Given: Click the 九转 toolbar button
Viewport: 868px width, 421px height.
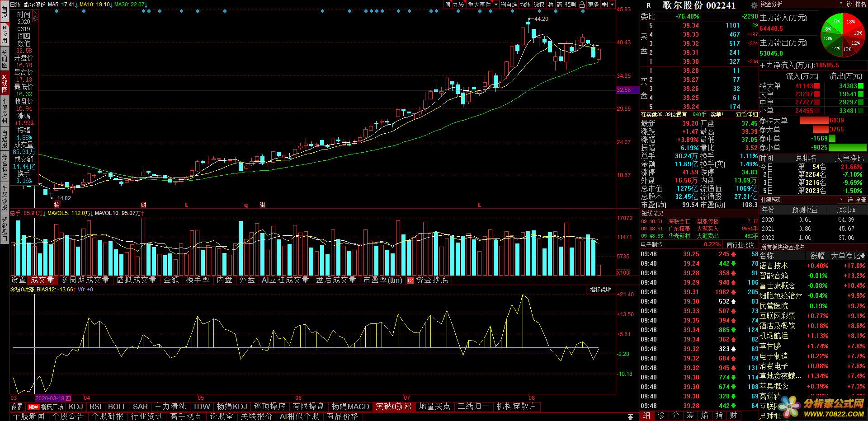Looking at the screenshot, I should pyautogui.click(x=459, y=5).
